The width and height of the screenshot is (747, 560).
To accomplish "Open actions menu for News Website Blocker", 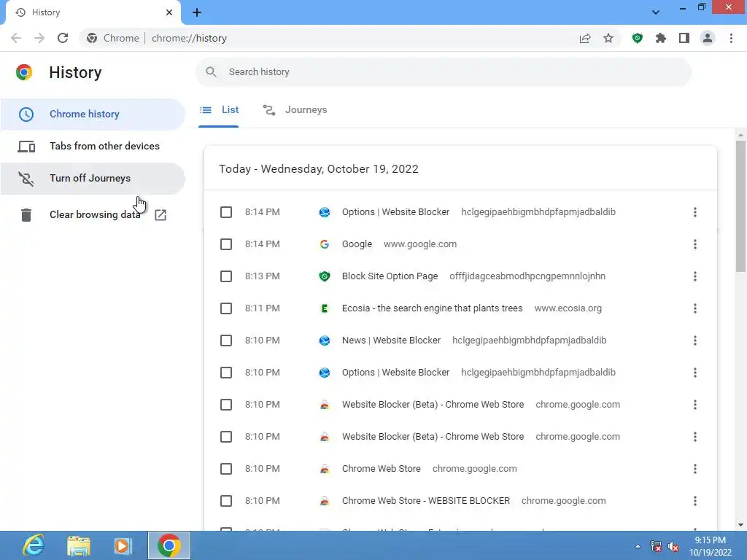I will pyautogui.click(x=695, y=341).
